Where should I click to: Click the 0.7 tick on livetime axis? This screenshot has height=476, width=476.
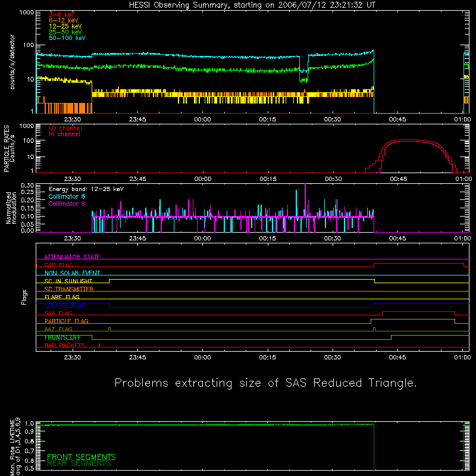coord(29,451)
